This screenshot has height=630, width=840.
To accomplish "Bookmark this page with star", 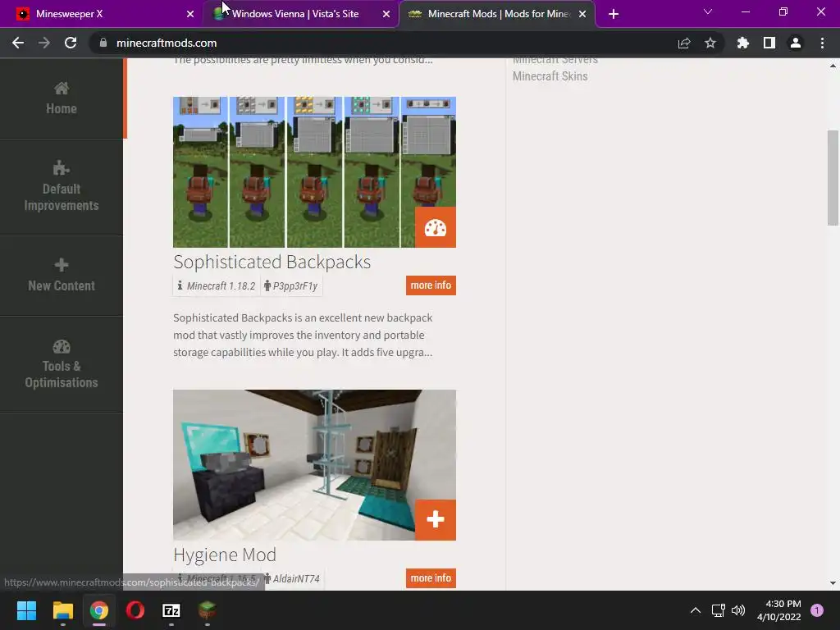I will (x=710, y=43).
